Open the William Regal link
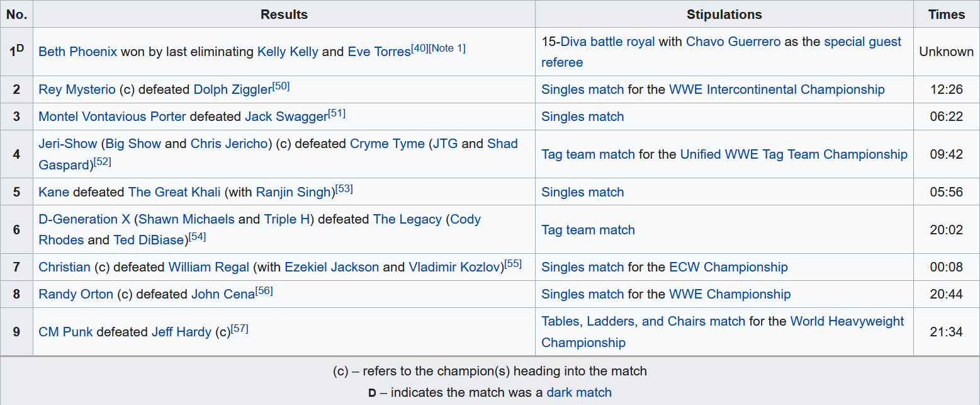This screenshot has width=980, height=405. tap(208, 267)
